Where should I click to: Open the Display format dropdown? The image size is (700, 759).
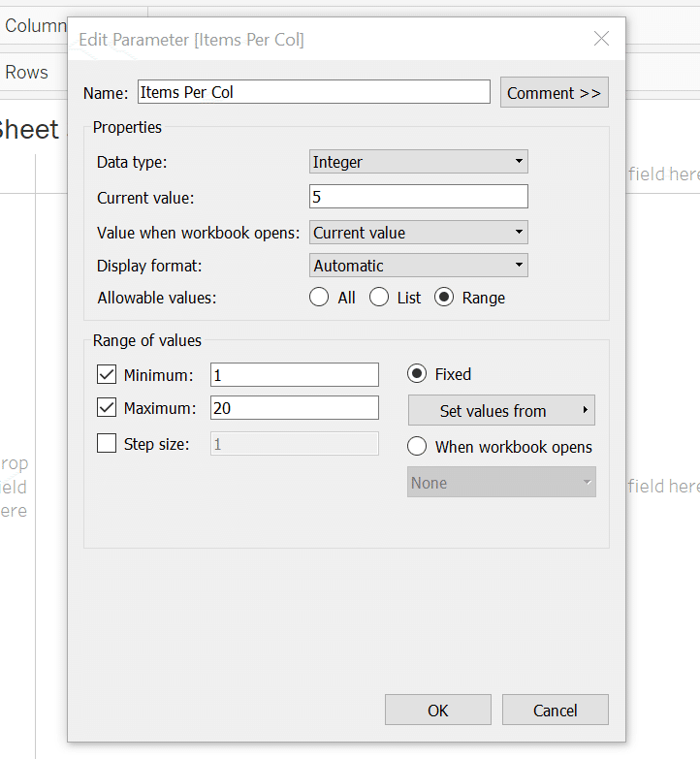coord(419,266)
